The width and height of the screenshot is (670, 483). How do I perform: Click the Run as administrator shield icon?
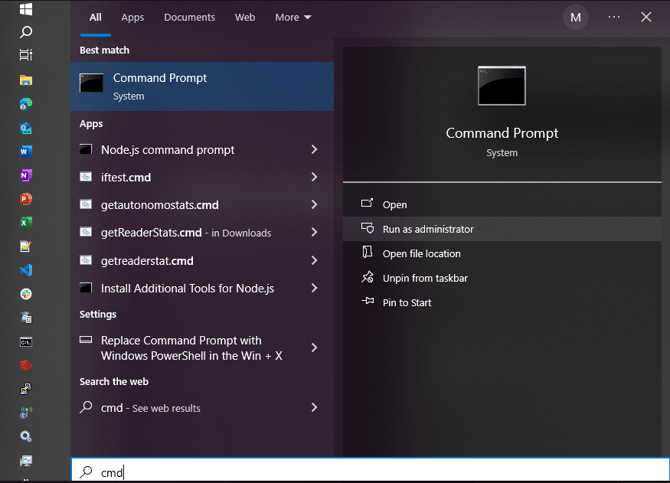tap(367, 228)
